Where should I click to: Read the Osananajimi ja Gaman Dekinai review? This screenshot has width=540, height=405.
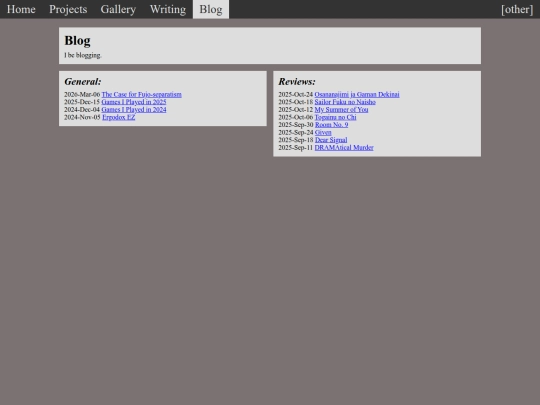357,94
